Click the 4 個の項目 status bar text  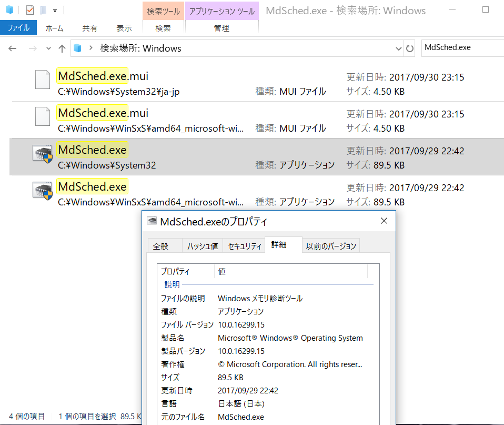[x=27, y=417]
